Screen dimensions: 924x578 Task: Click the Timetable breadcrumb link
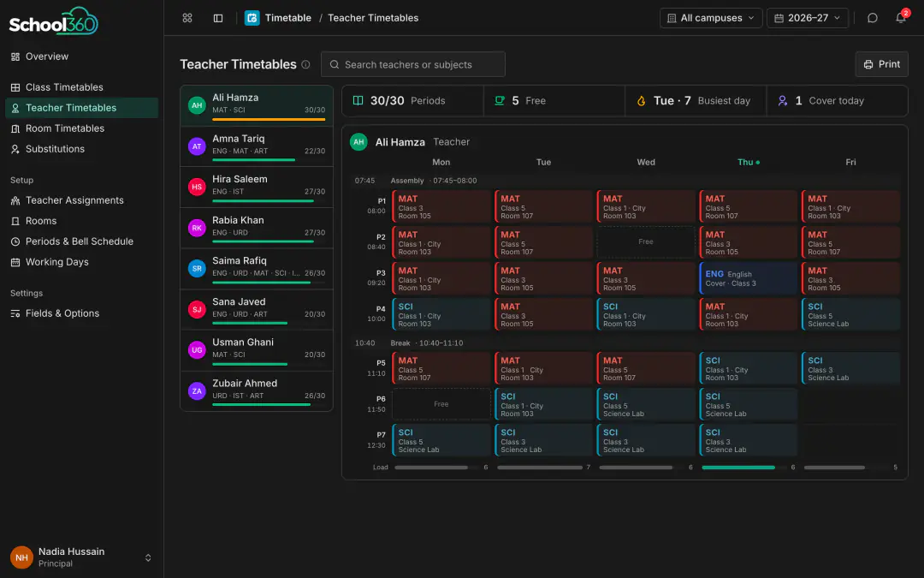[x=288, y=18]
